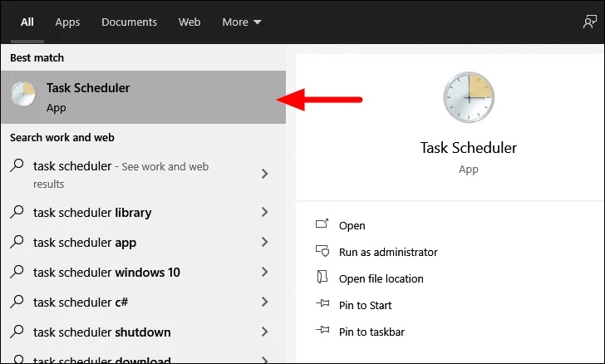Click magnifier icon beside 'task scheduler app'
Viewport: 605px width, 364px height.
tap(17, 242)
